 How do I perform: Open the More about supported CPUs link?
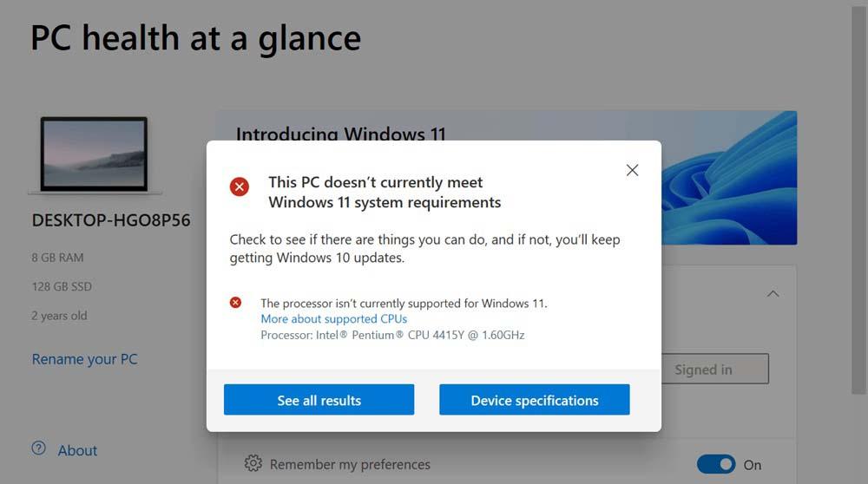(x=334, y=319)
